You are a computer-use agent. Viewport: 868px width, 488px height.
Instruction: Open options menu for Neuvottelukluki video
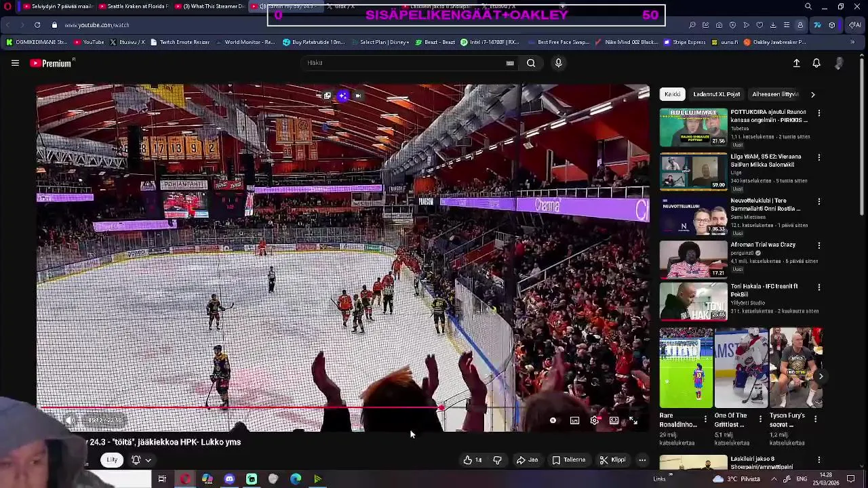point(819,201)
